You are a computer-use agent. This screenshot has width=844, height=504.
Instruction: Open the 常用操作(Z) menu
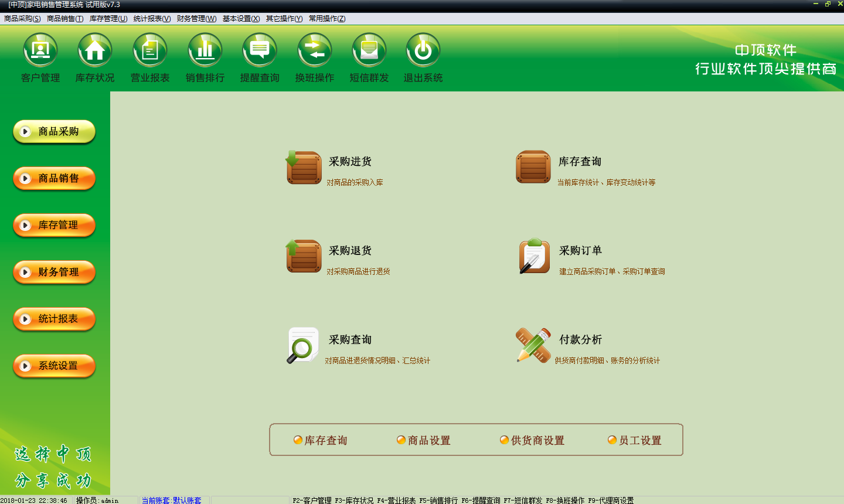tap(327, 19)
